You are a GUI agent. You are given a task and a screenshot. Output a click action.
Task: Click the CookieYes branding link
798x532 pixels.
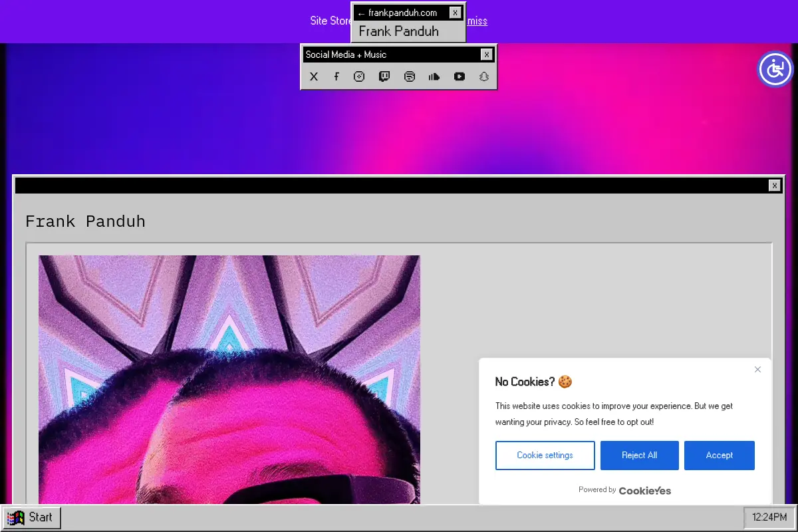tap(645, 490)
